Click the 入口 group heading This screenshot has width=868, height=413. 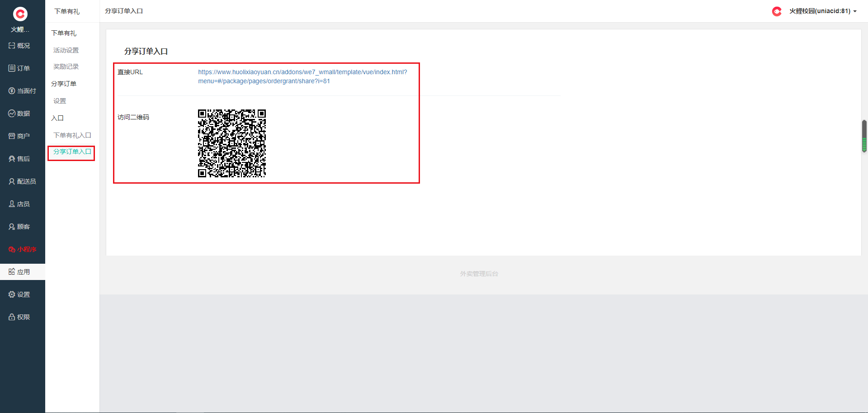point(57,118)
